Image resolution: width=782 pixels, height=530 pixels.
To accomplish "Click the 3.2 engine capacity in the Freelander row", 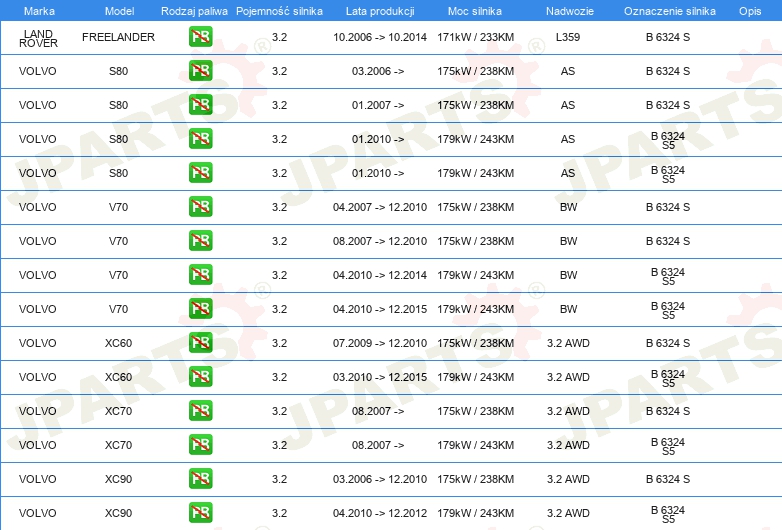I will tap(279, 37).
